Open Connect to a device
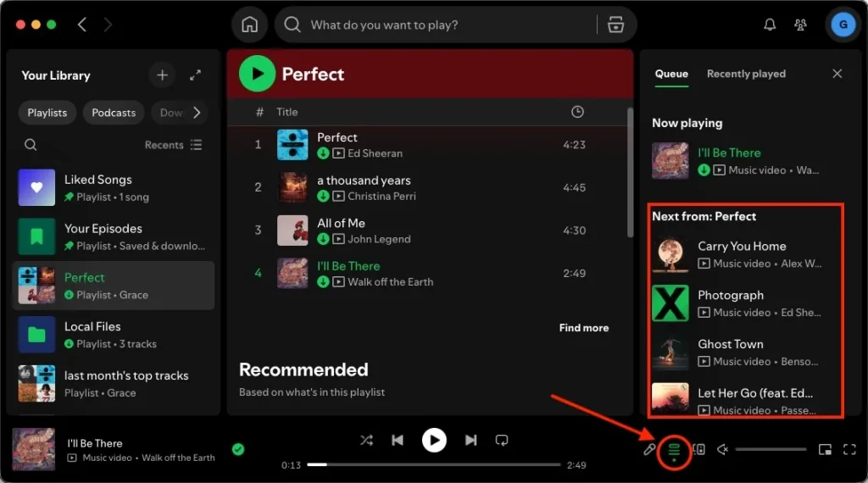 point(698,449)
